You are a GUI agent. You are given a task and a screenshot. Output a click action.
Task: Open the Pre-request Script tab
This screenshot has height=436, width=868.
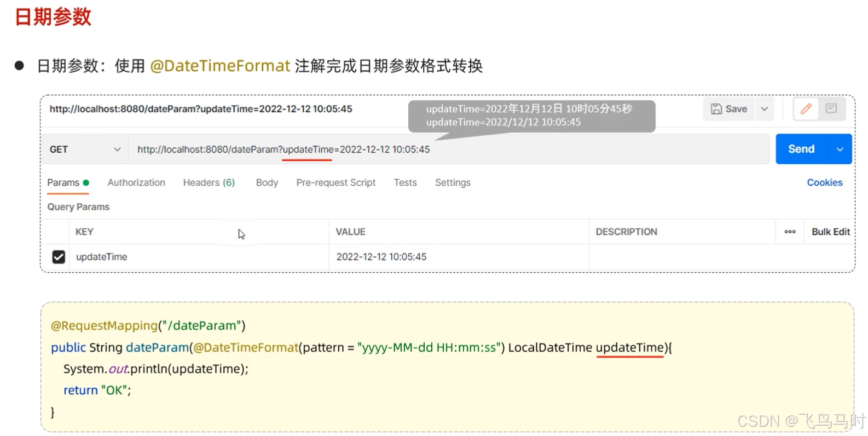(x=336, y=183)
